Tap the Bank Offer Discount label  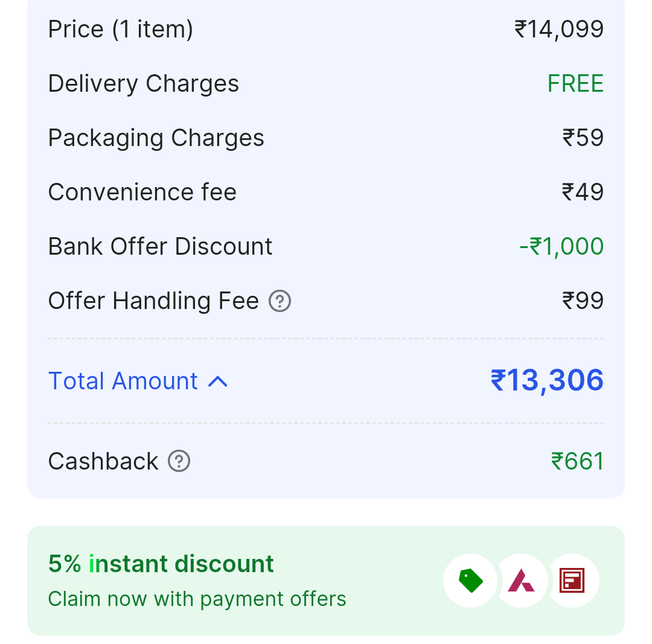tap(161, 246)
